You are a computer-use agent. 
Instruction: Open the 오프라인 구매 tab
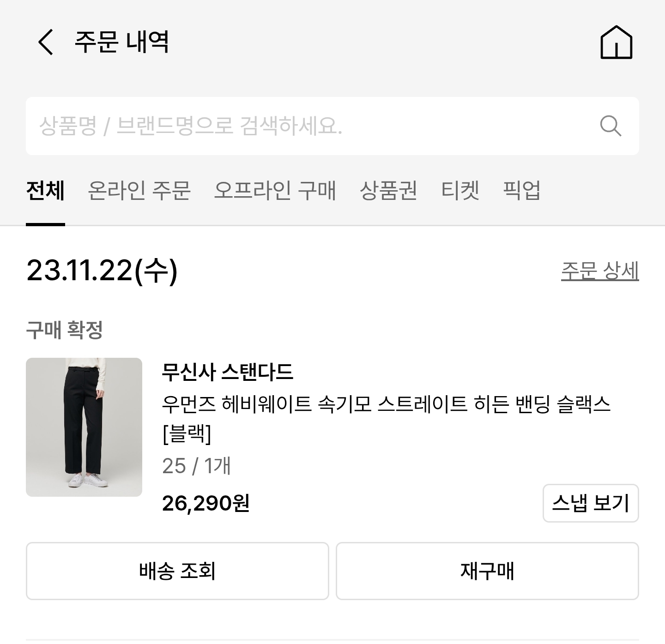[275, 190]
